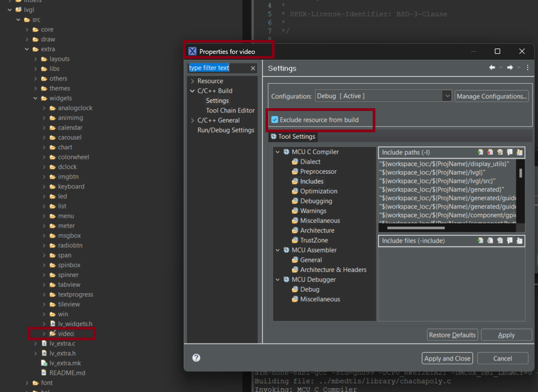Uncheck Exclude resource from build
This screenshot has width=538, height=392.
275,120
